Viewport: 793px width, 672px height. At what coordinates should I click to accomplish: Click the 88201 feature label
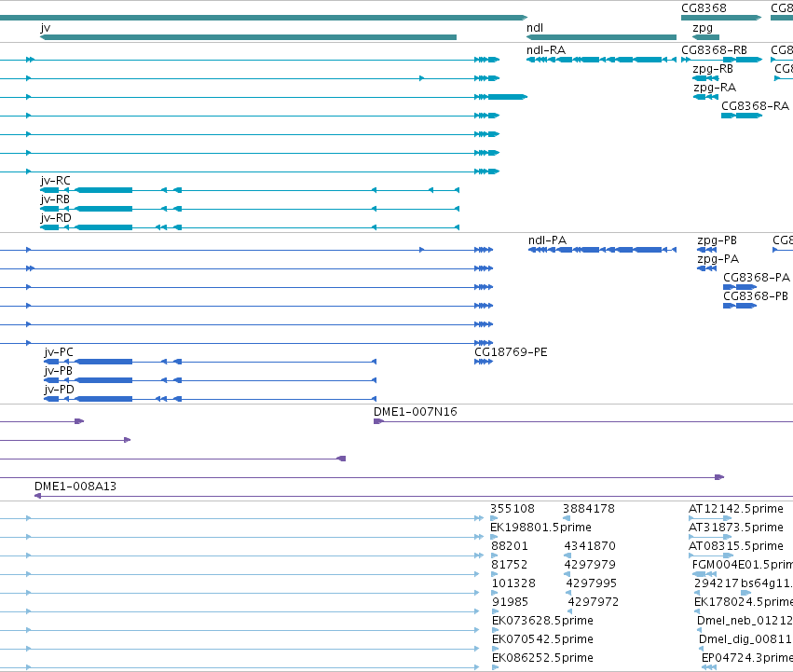click(x=510, y=546)
